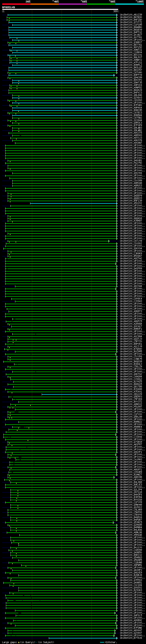Select hit UniRef100_C1FG95
Image resolution: width=146 pixels, height=644 pixels.
pyautogui.click(x=131, y=25)
